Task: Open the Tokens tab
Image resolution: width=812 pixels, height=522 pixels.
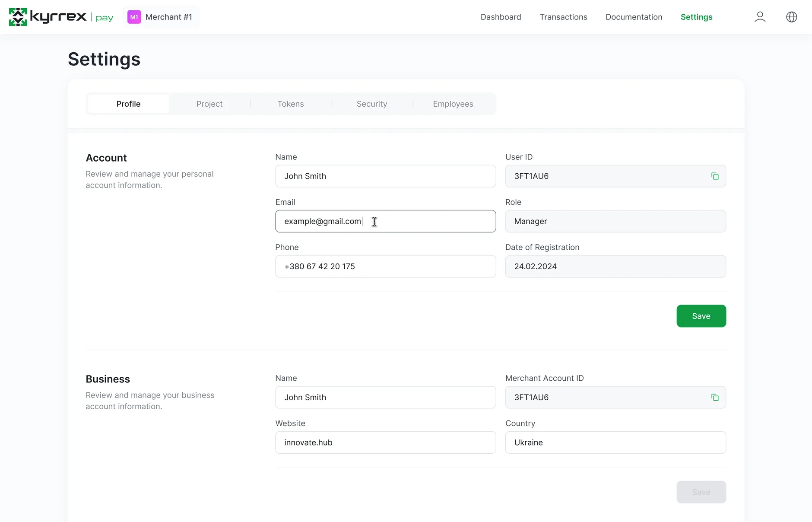Action: coord(291,104)
